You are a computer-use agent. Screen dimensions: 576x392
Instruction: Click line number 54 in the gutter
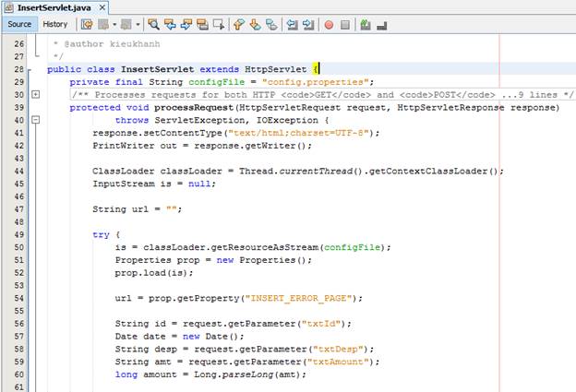[19, 298]
